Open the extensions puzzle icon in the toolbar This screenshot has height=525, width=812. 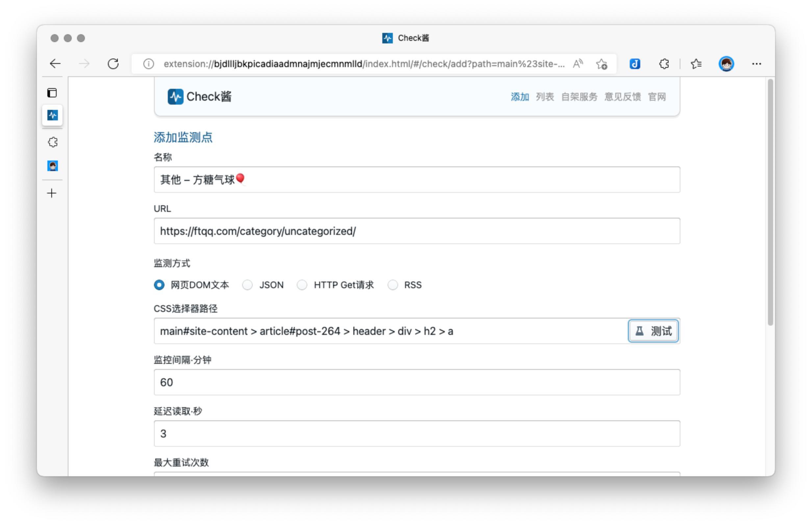click(x=664, y=63)
